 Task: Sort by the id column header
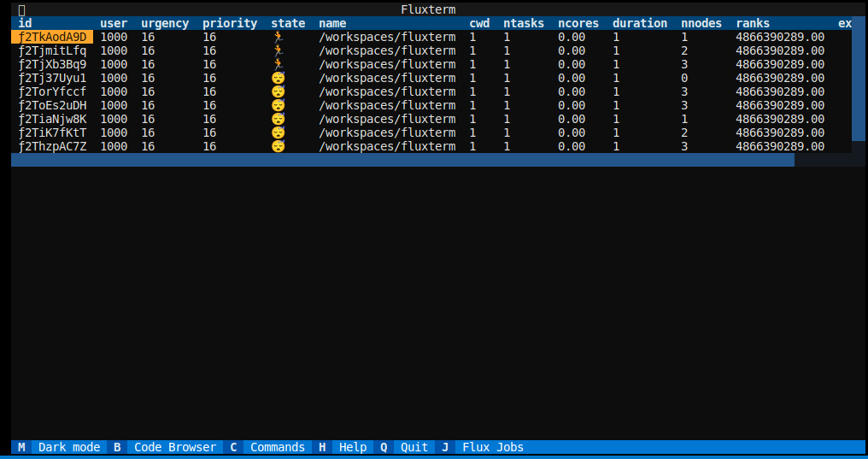click(25, 23)
